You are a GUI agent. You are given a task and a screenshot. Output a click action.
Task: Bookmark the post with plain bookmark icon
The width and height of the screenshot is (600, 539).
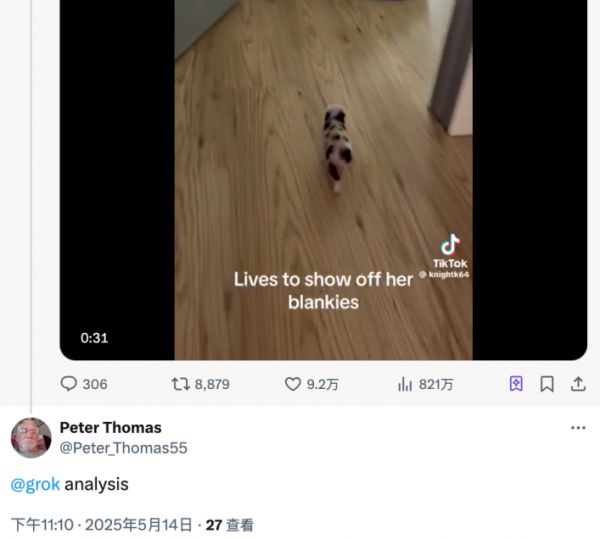[x=547, y=384]
